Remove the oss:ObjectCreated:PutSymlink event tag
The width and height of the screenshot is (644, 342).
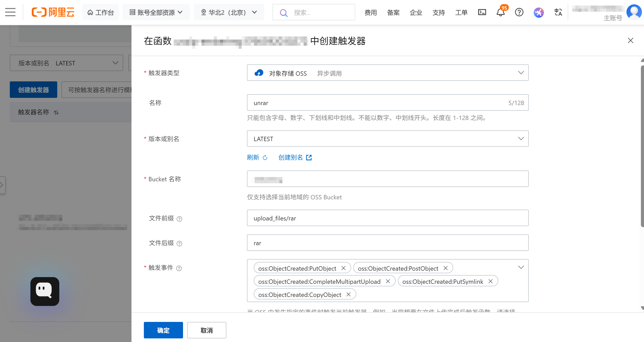click(x=490, y=281)
